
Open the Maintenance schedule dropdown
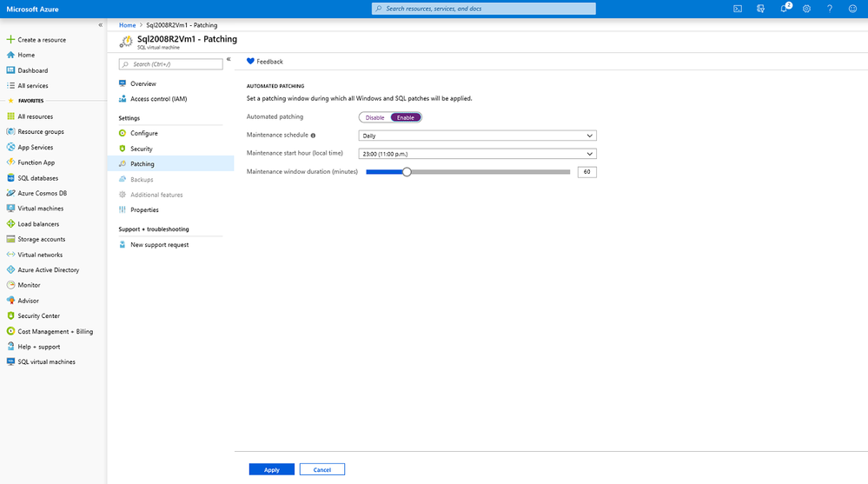coord(477,136)
